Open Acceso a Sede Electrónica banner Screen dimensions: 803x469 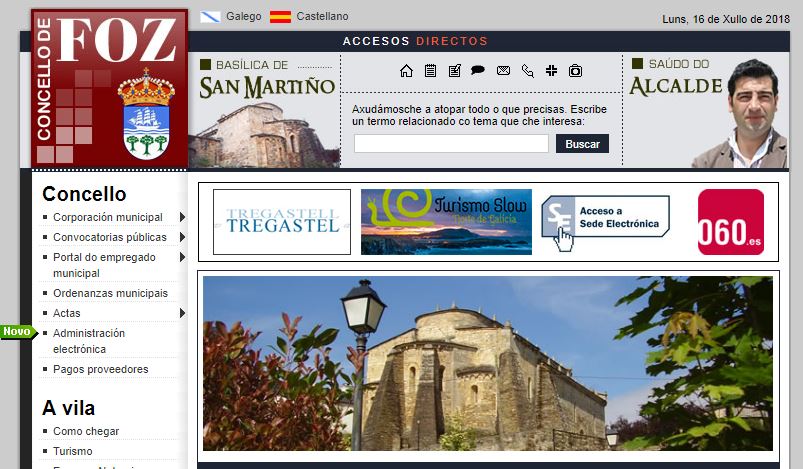point(605,223)
